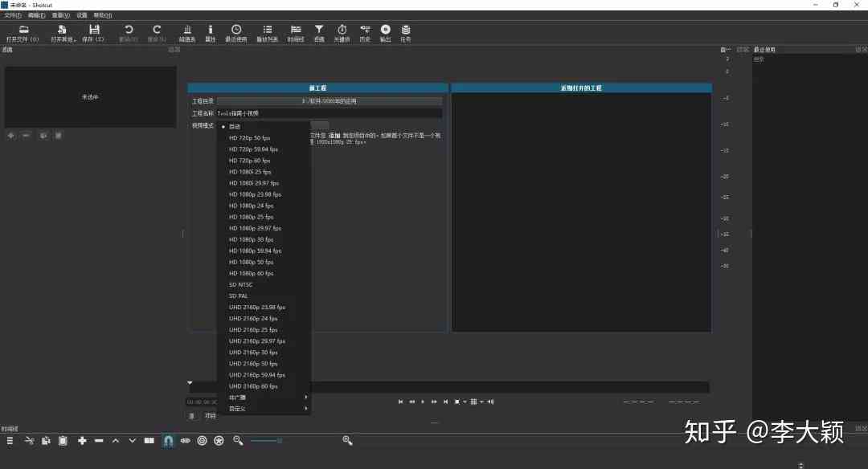Toggle timeline Snapping magnet button
Viewport: 868px width, 469px height.
coord(168,441)
